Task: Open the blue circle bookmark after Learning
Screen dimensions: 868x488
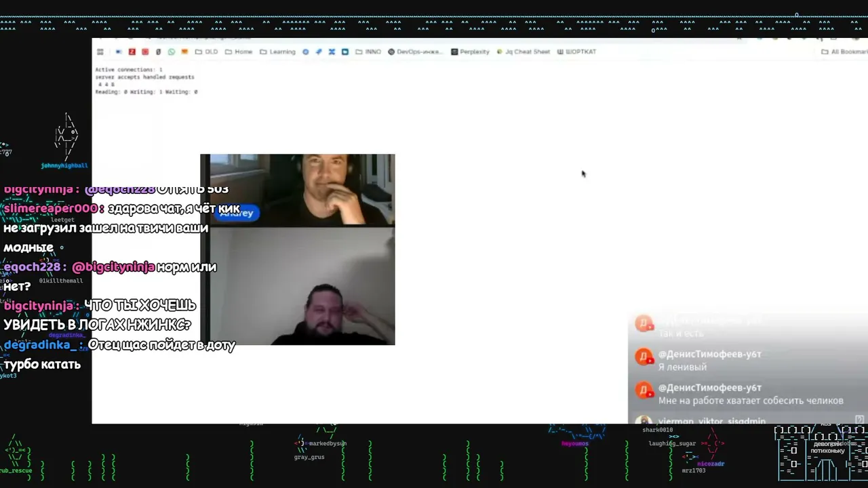Action: coord(305,52)
